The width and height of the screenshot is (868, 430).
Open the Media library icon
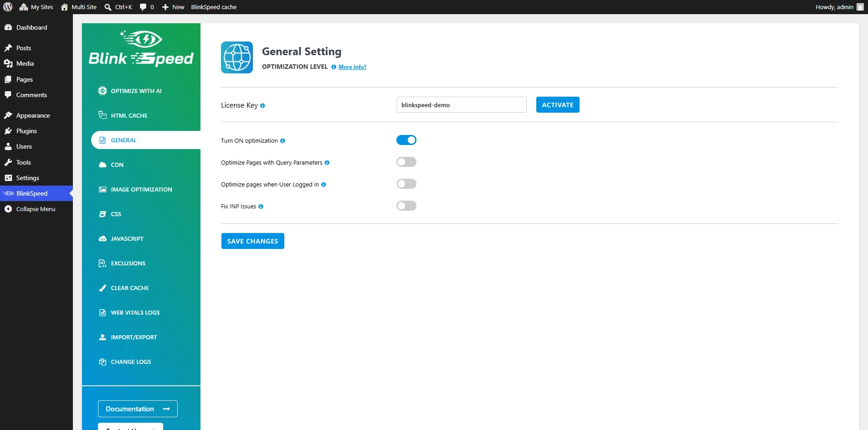click(x=8, y=63)
